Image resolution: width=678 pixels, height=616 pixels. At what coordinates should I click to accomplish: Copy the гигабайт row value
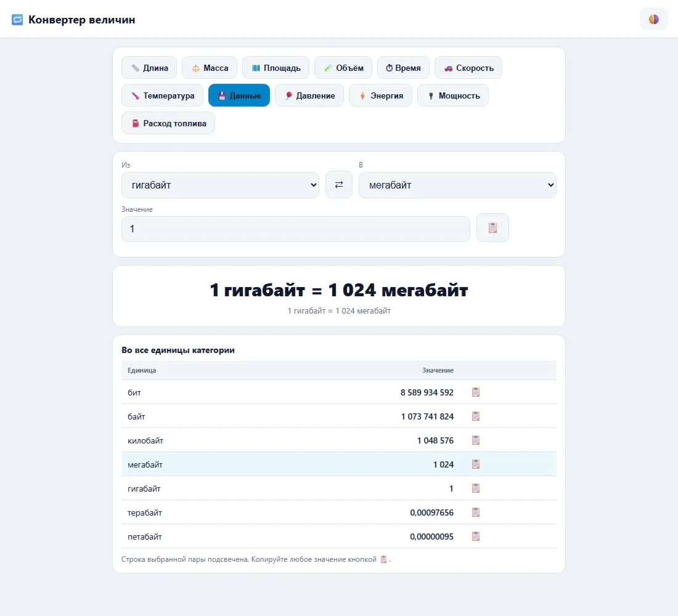tap(476, 488)
